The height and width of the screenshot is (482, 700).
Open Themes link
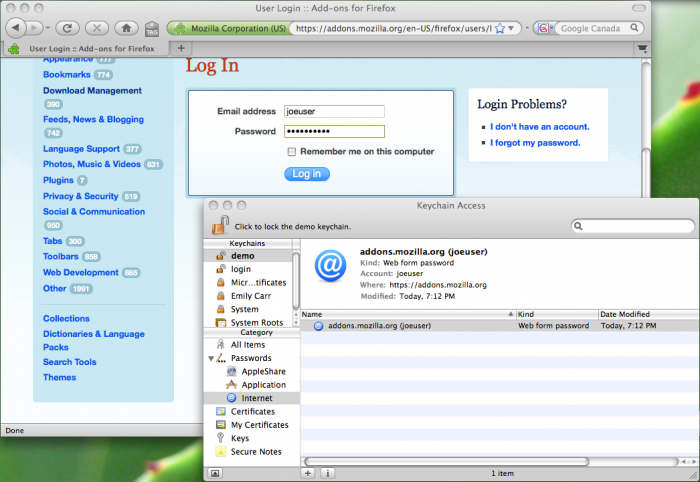(59, 378)
